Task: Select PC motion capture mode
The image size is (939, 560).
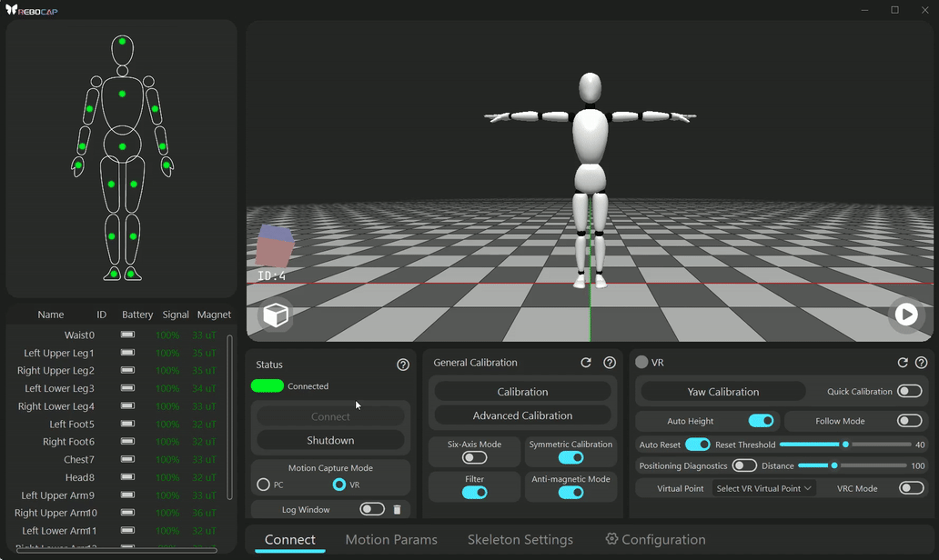Action: (x=263, y=485)
